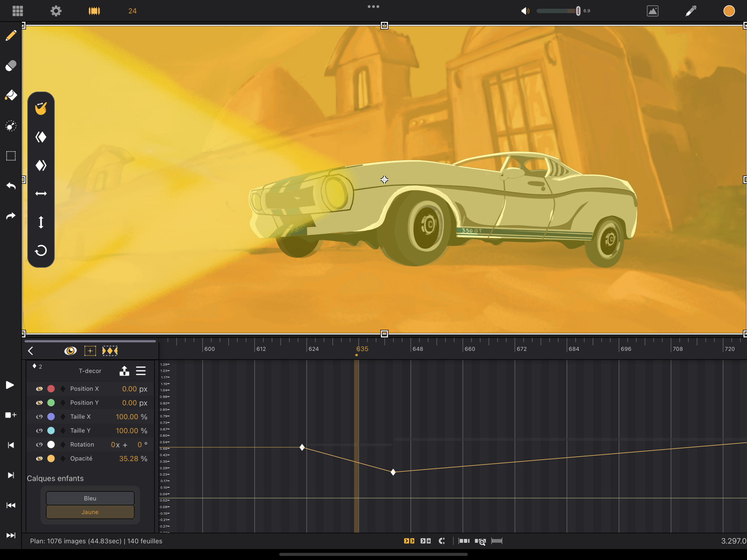Toggle Opacité curve visibility eye

(x=39, y=458)
